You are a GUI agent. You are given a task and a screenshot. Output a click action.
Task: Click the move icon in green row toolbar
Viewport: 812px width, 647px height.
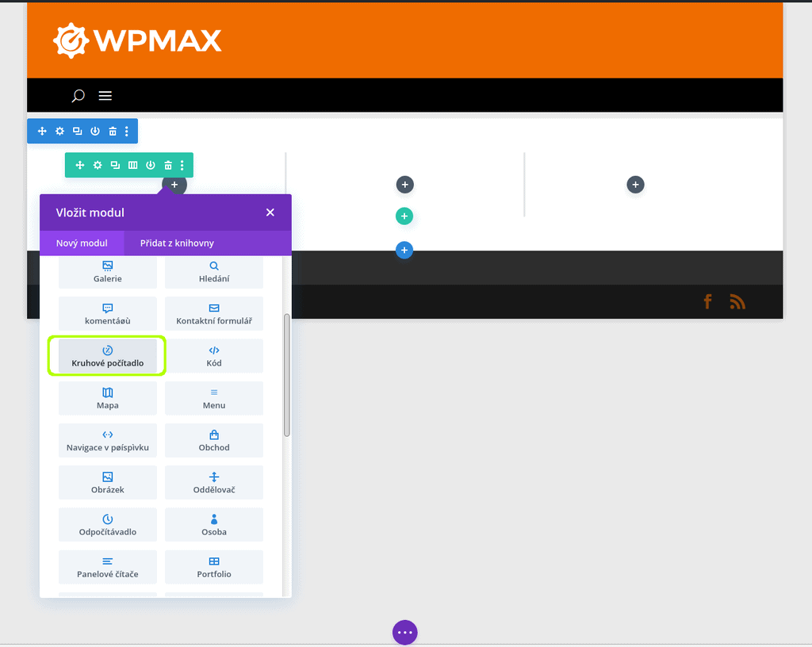tap(80, 165)
